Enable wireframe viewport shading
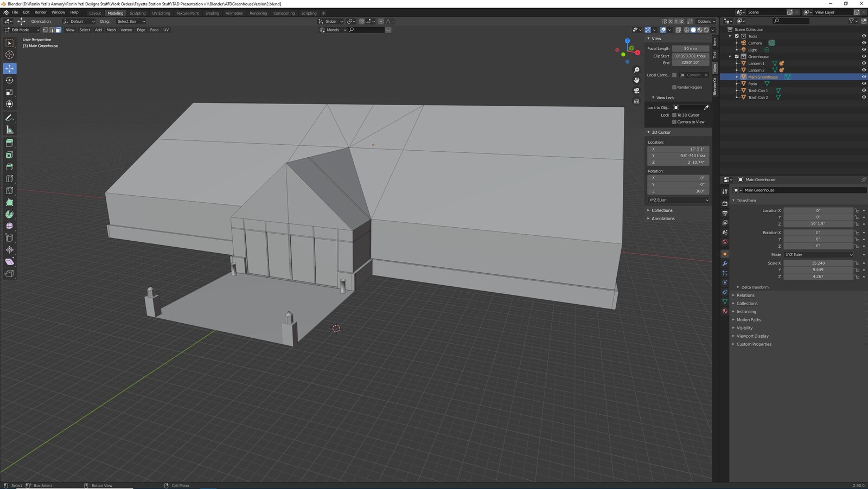This screenshot has height=489, width=868. pyautogui.click(x=687, y=30)
